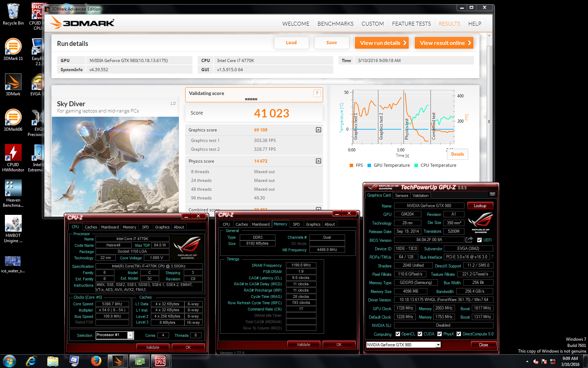Open the Caches tab in left CPU-Z window
Image resolution: width=588 pixels, height=368 pixels.
(91, 227)
